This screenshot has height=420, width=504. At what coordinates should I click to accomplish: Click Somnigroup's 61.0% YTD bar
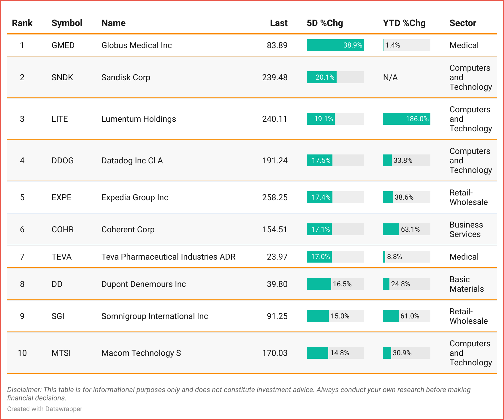pos(391,316)
